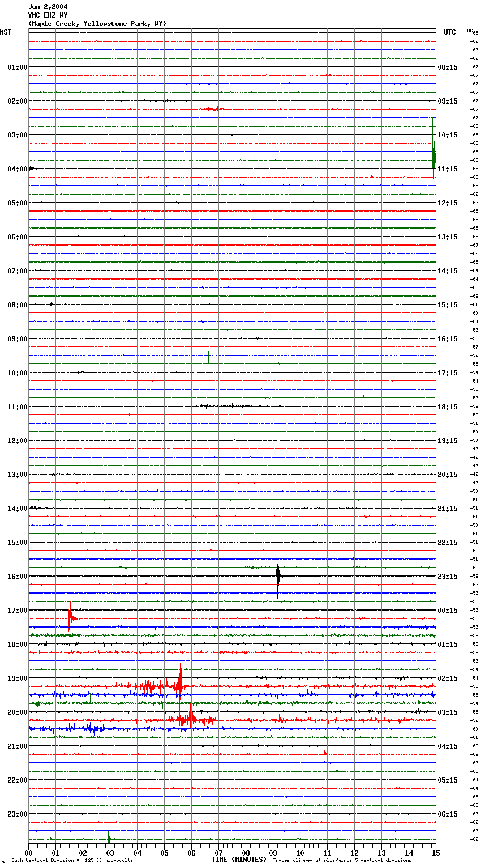Select the 04:00 MST row label
Image resolution: width=481 pixels, height=868 pixels.
[18, 169]
